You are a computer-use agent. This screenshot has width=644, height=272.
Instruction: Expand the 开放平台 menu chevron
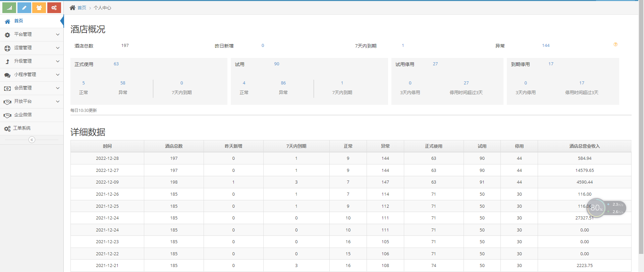(58, 101)
